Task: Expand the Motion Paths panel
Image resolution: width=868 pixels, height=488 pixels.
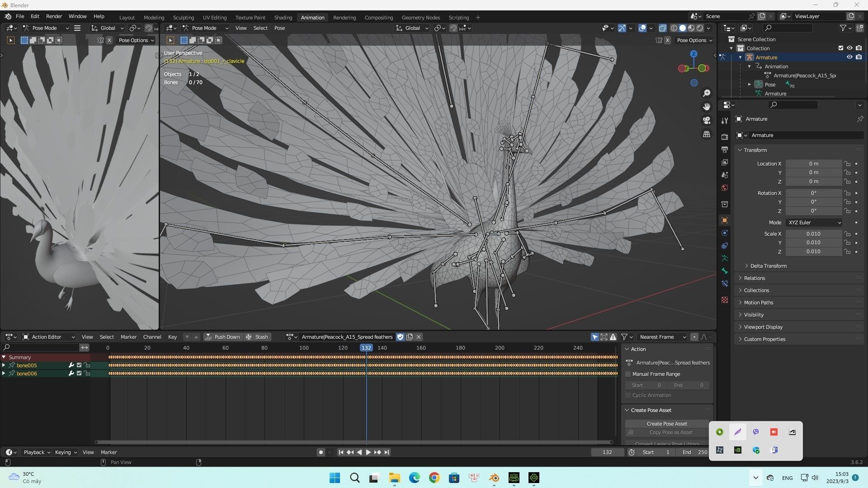Action: [758, 303]
